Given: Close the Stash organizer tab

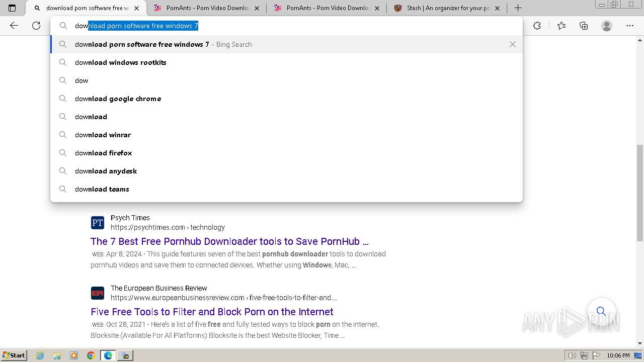Looking at the screenshot, I should (x=497, y=8).
